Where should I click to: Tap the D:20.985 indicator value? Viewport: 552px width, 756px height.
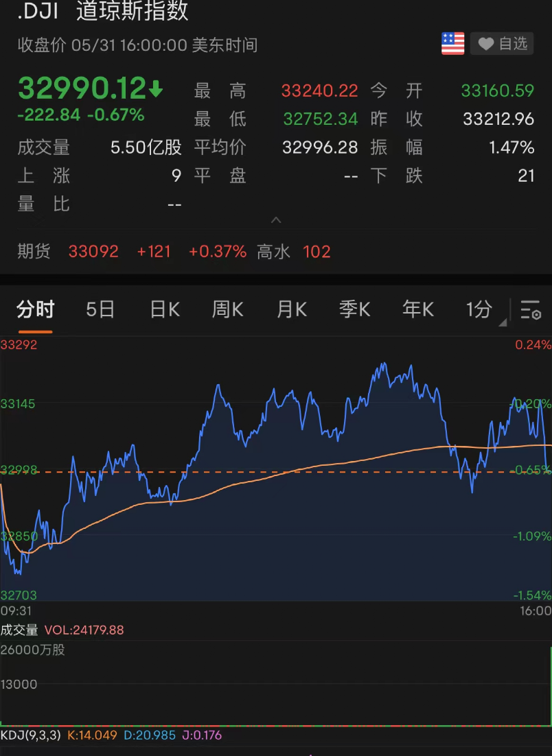click(x=150, y=735)
